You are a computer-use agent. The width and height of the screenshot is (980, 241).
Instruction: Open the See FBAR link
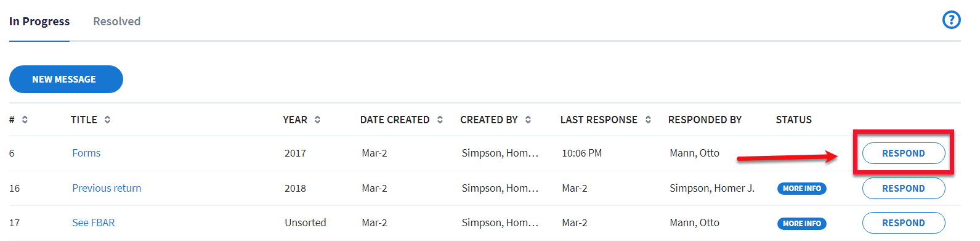(94, 223)
